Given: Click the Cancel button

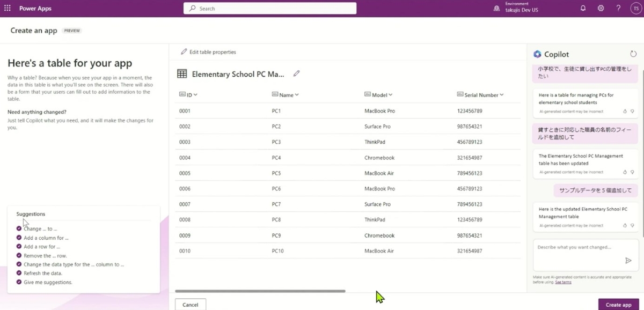Looking at the screenshot, I should 191,305.
